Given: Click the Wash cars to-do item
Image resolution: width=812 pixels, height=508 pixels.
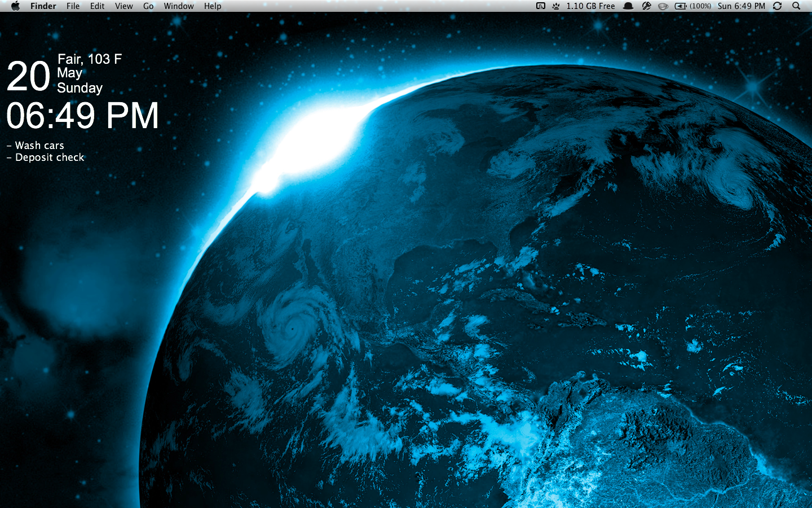Looking at the screenshot, I should click(x=36, y=146).
